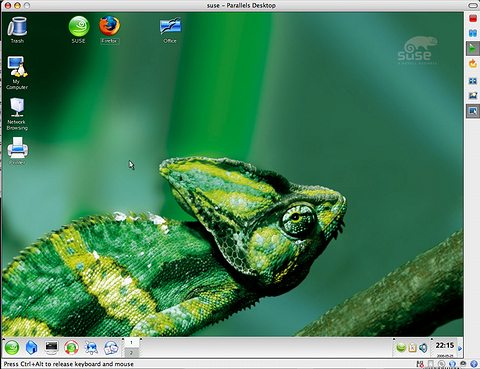Click the speaker volume tray icon

point(423,348)
